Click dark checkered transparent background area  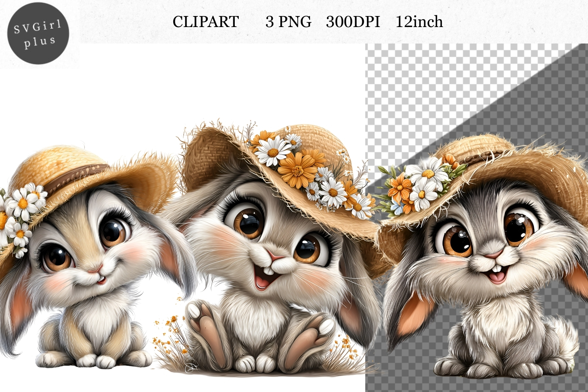click(x=549, y=98)
